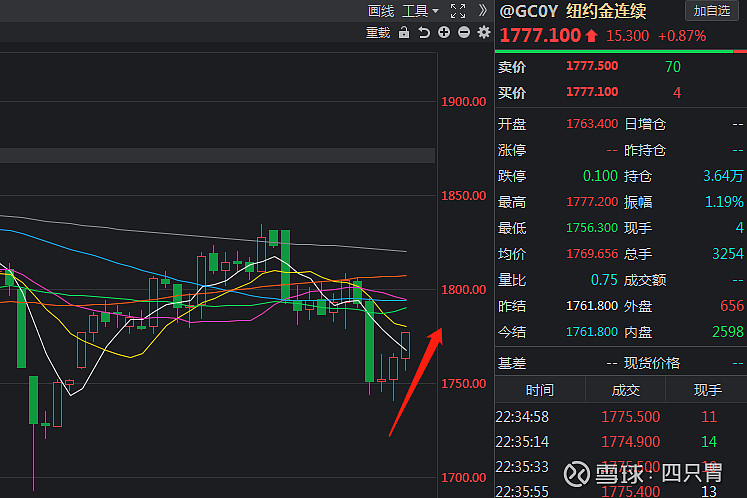Click the 加自选 add to watchlist button
Screen dimensions: 747x498
711,10
